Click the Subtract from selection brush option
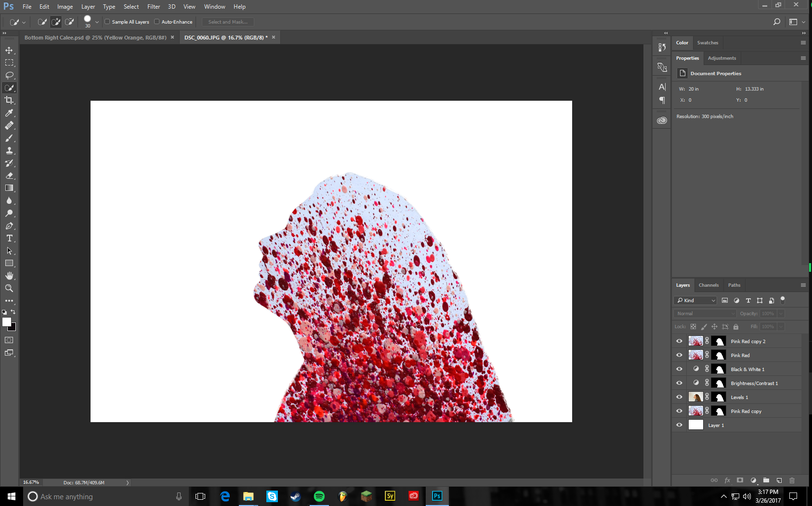Viewport: 812px width, 506px height. click(x=69, y=22)
